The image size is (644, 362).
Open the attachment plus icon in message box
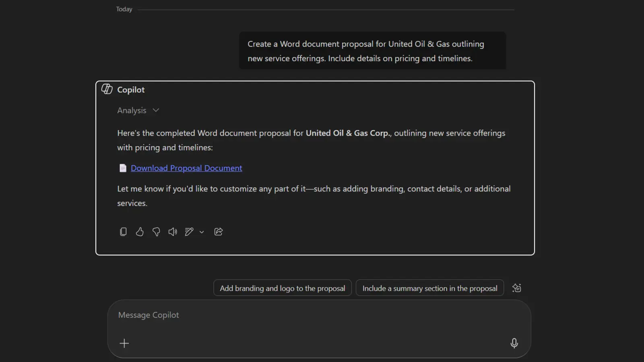click(124, 343)
